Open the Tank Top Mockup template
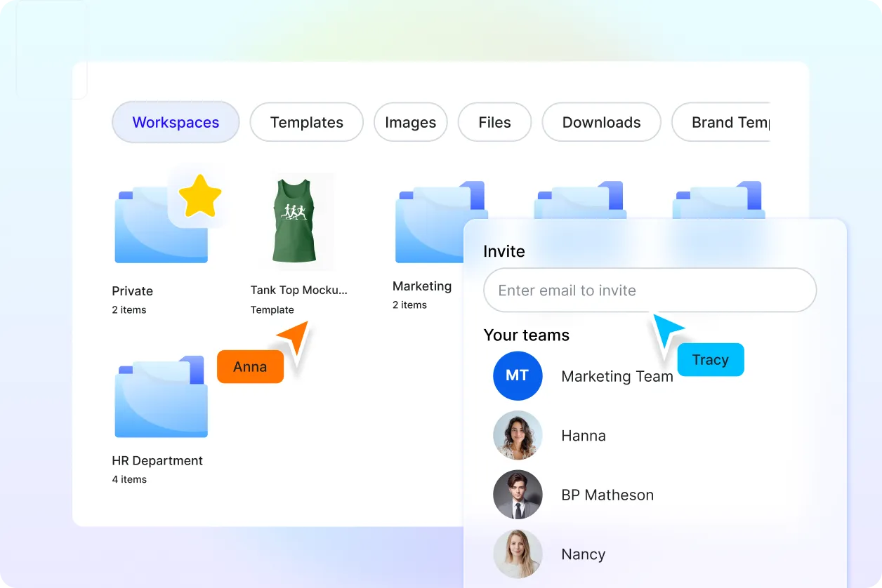Image resolution: width=882 pixels, height=588 pixels. [296, 221]
